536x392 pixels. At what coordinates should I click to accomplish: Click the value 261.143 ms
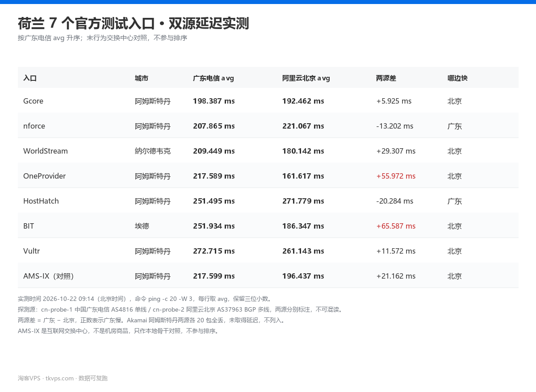coord(303,251)
